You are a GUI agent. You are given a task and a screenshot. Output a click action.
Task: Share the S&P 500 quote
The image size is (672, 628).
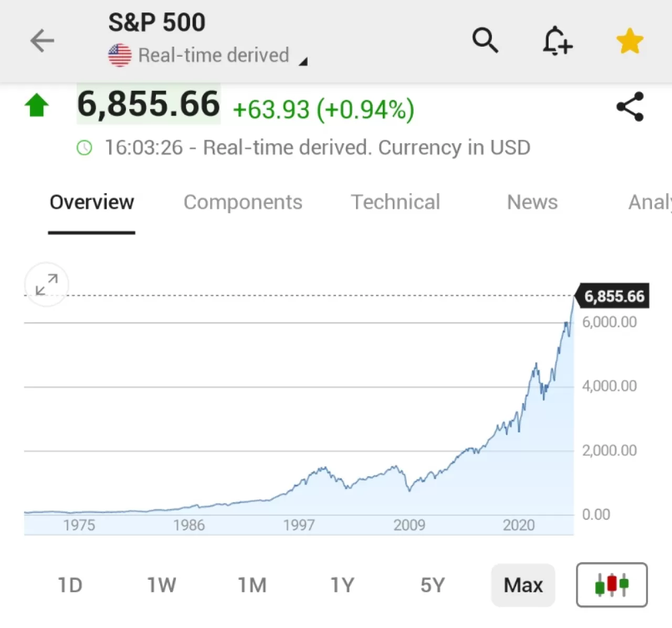click(629, 105)
